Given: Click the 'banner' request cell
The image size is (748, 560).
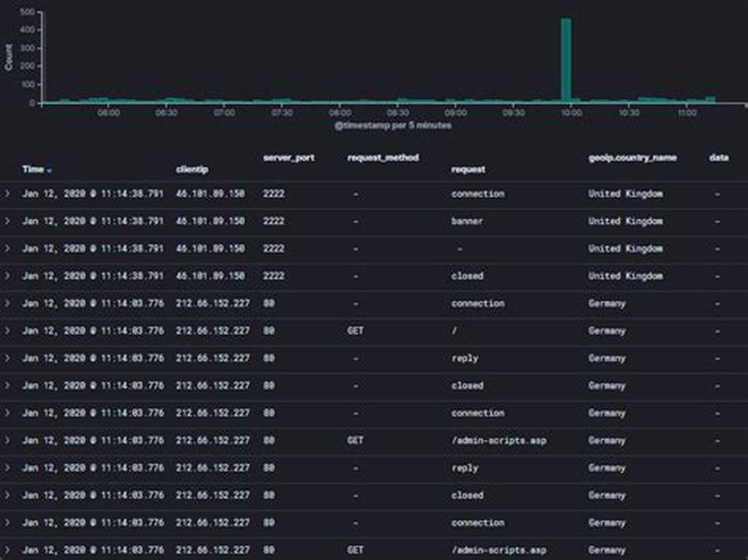Looking at the screenshot, I should [467, 221].
